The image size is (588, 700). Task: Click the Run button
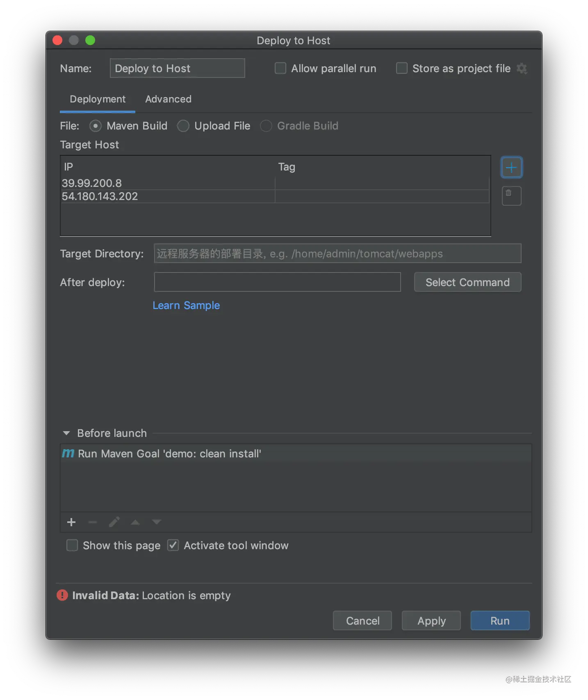[500, 620]
